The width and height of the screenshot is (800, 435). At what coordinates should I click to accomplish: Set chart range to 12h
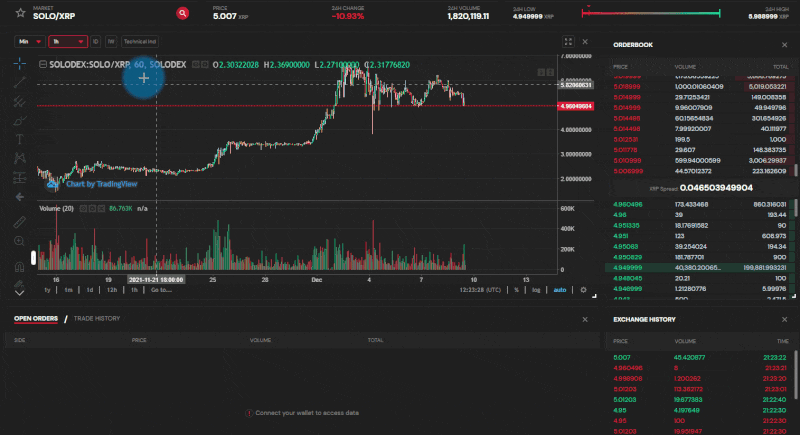click(x=112, y=290)
